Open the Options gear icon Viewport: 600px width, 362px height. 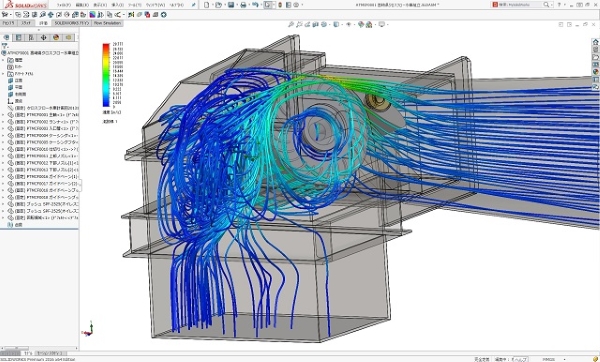coord(296,5)
